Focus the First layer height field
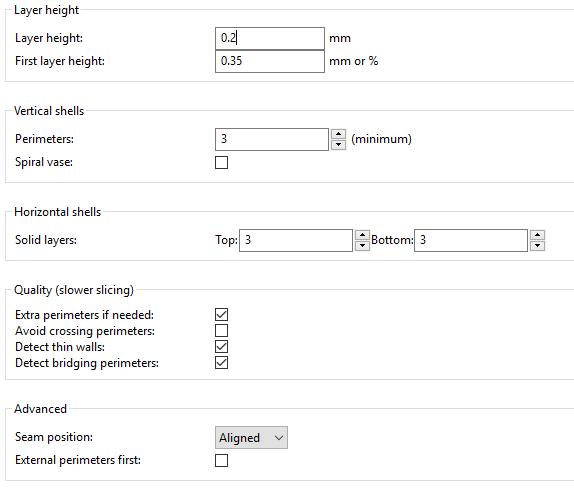Screen dimensions: 574x488 click(x=270, y=61)
